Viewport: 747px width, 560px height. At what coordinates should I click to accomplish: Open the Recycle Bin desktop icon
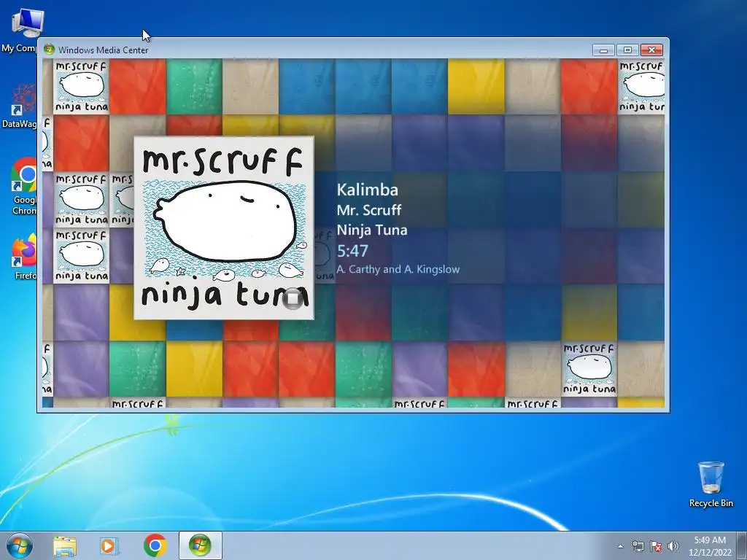711,484
